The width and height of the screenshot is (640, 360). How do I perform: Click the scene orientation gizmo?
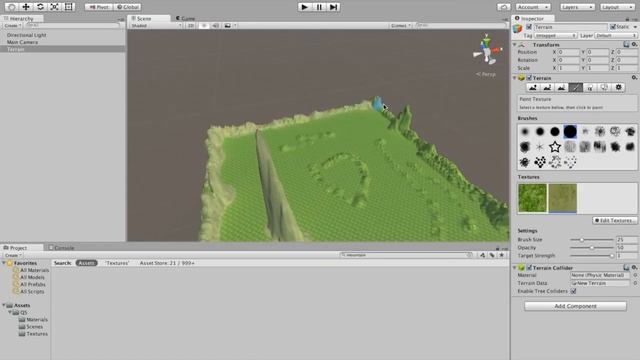coord(487,50)
